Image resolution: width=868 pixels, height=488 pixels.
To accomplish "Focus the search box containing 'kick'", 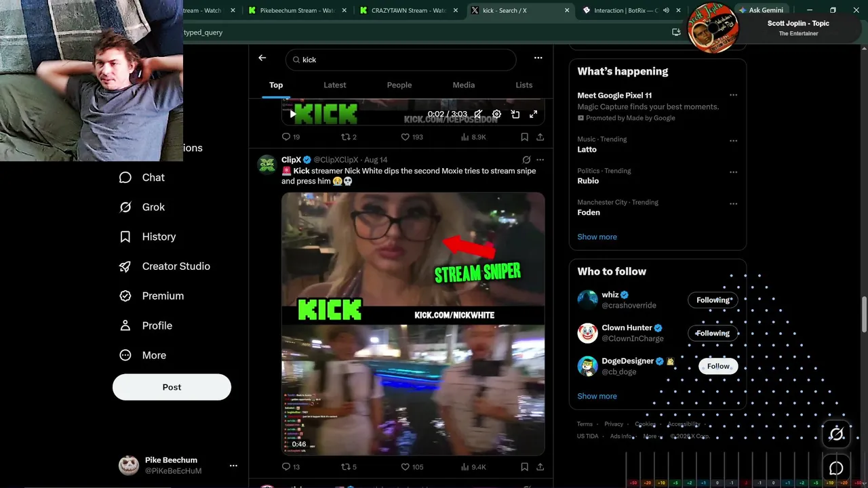I will click(401, 60).
